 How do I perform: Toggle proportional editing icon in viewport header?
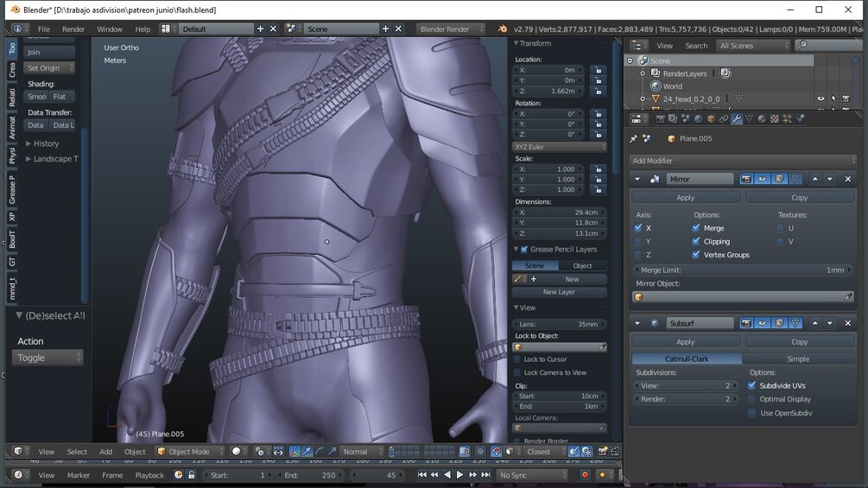click(x=480, y=452)
